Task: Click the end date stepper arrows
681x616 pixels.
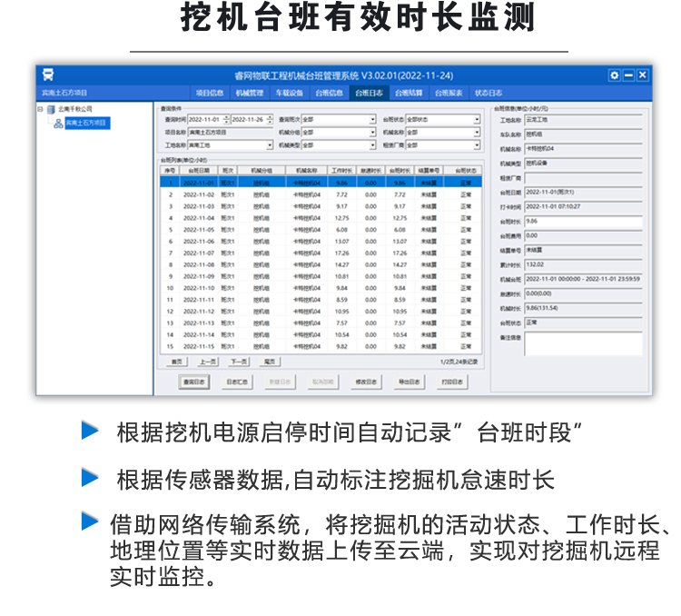Action: [x=270, y=119]
